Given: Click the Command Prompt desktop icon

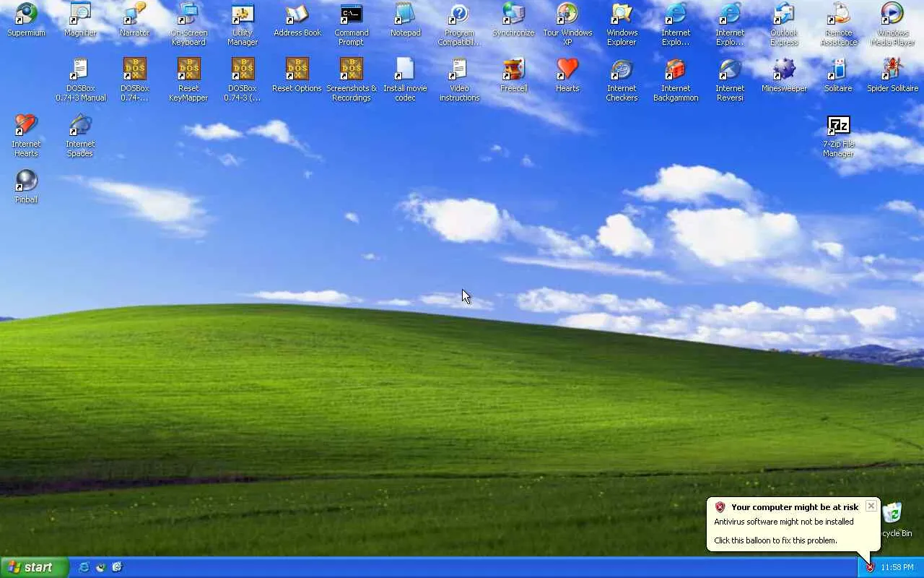Looking at the screenshot, I should coord(352,25).
